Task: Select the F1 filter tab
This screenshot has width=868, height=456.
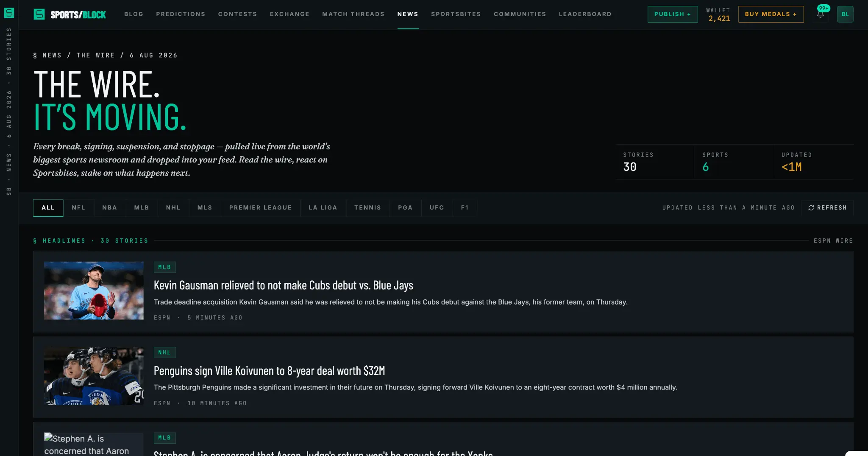Action: coord(465,208)
